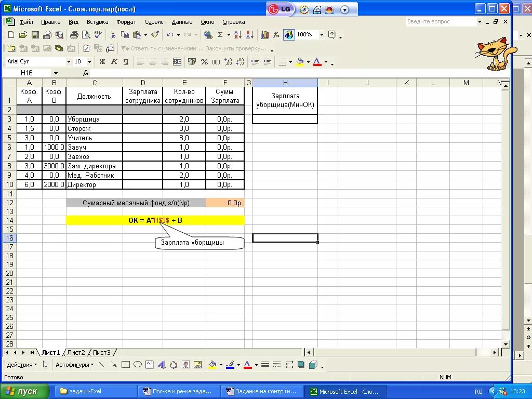Screen dimensions: 532x399
Task: Open the Name Box dropdown arrow
Action: coord(56,73)
